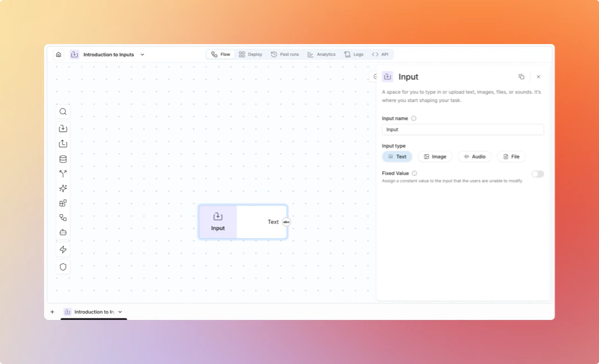
Task: Duplicate the Input node via copy icon
Action: (521, 77)
